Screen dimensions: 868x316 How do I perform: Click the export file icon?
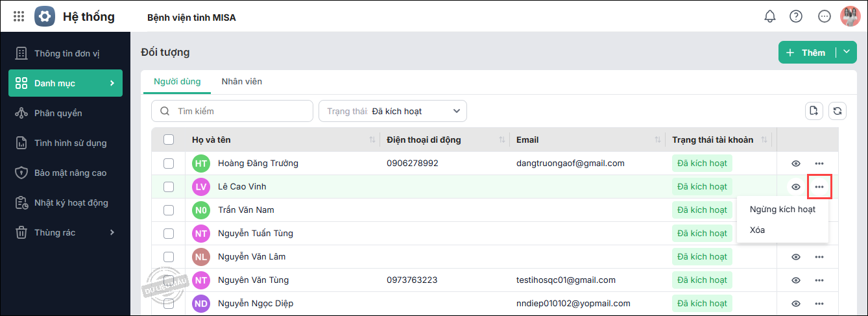pyautogui.click(x=814, y=111)
